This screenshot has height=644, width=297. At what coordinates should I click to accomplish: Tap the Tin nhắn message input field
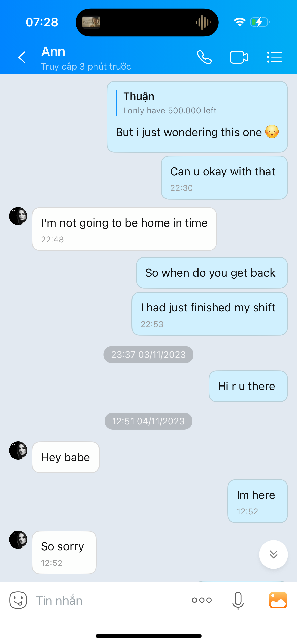point(108,600)
